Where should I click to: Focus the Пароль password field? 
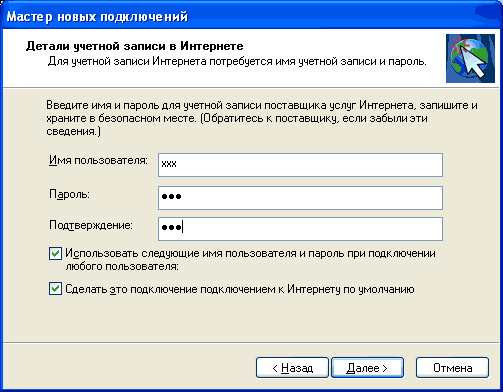300,198
